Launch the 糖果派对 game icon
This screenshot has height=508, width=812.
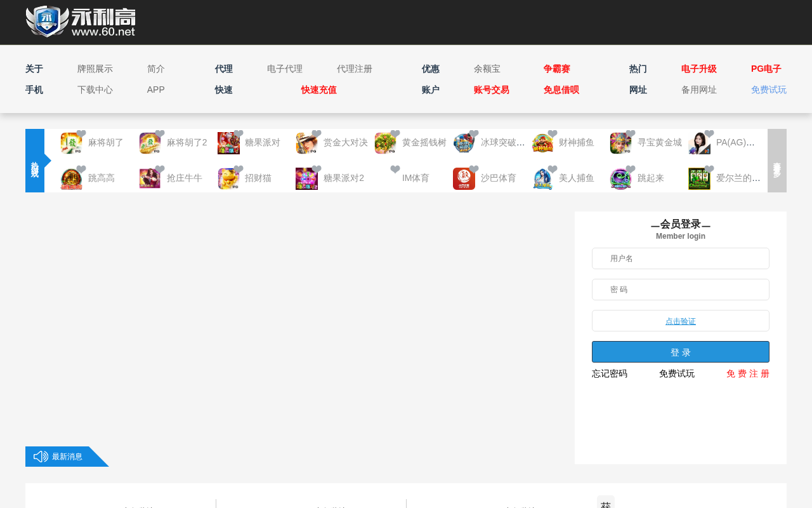(x=228, y=144)
